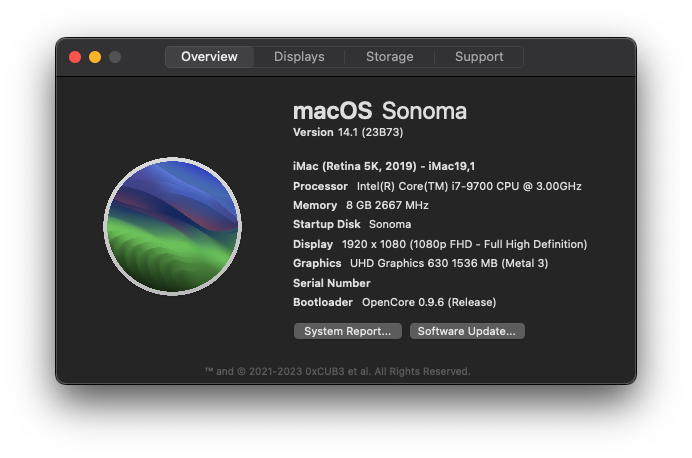This screenshot has width=692, height=458.
Task: Open the Displays tab
Action: pyautogui.click(x=299, y=57)
